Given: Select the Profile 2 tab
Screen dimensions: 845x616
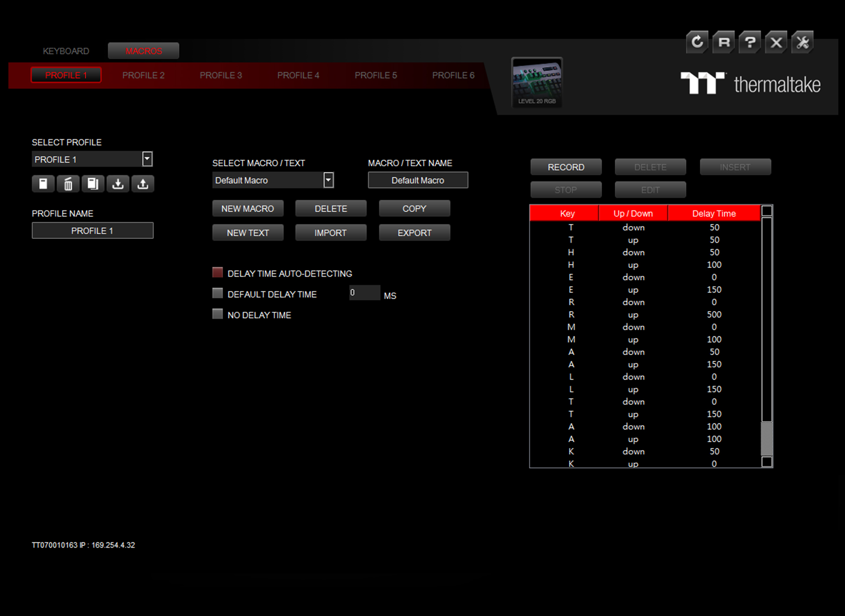Looking at the screenshot, I should (143, 75).
